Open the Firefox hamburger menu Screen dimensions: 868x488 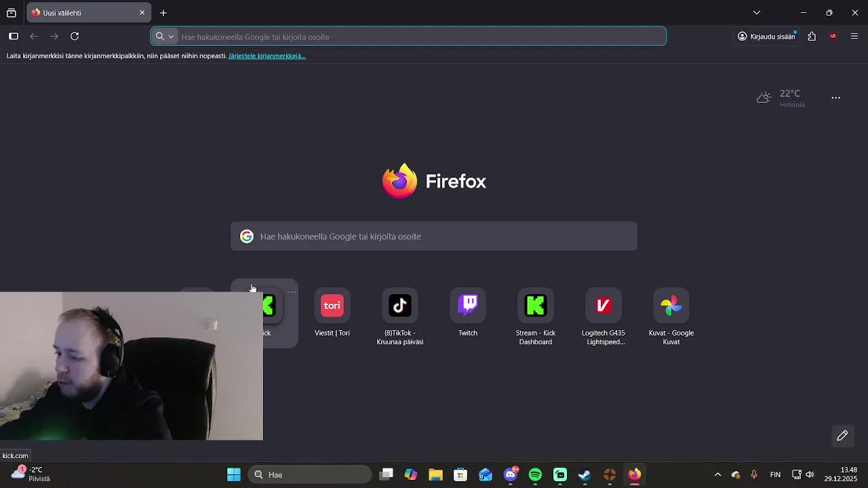click(854, 37)
